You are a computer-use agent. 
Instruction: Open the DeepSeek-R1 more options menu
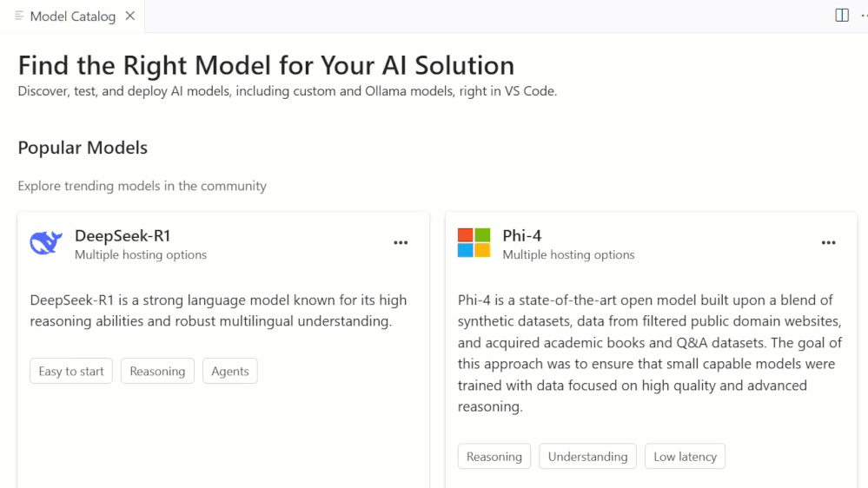pos(401,243)
